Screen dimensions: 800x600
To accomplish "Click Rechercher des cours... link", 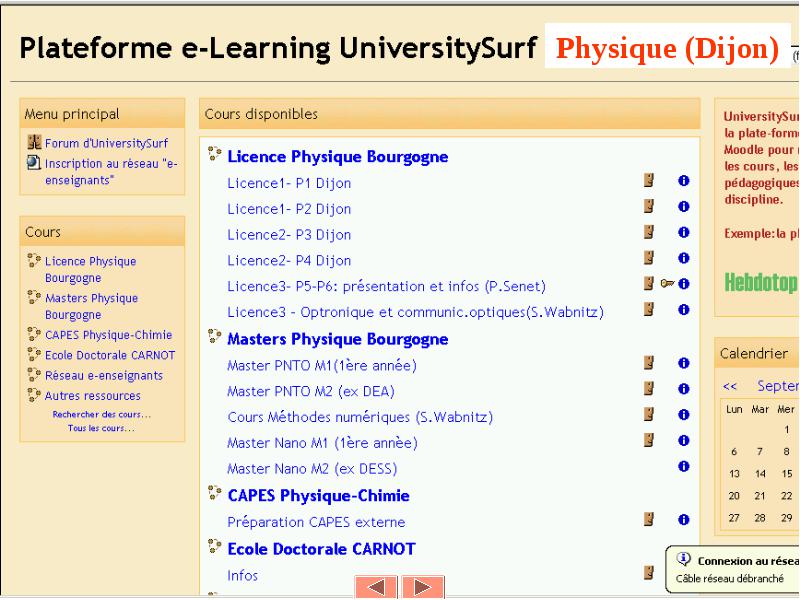I will pos(102,414).
